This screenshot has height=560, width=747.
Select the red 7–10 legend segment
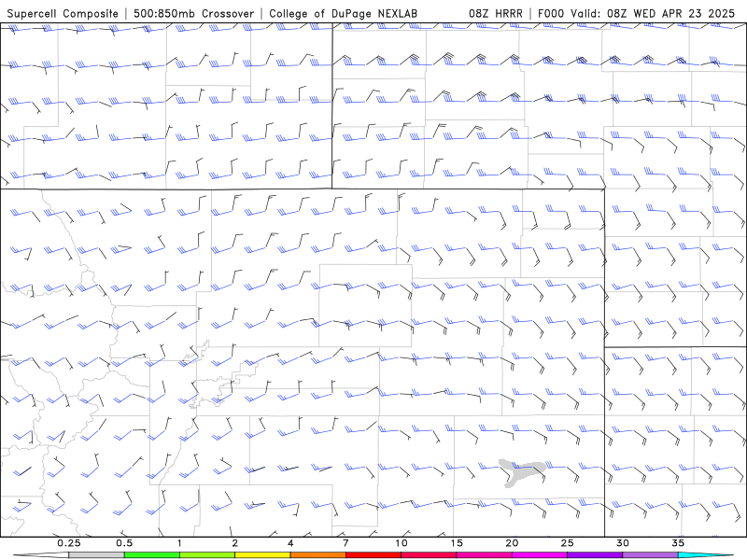point(373,555)
